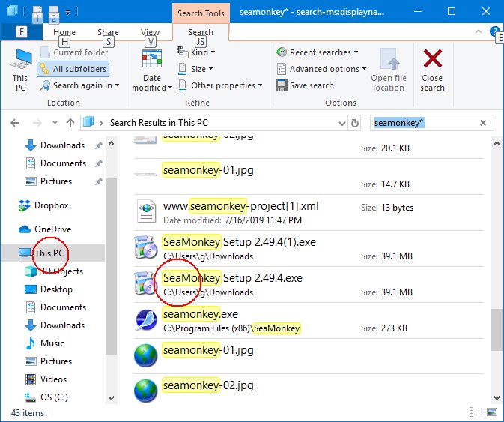This screenshot has height=422, width=504.
Task: Open Advanced options dropdown
Action: point(321,69)
